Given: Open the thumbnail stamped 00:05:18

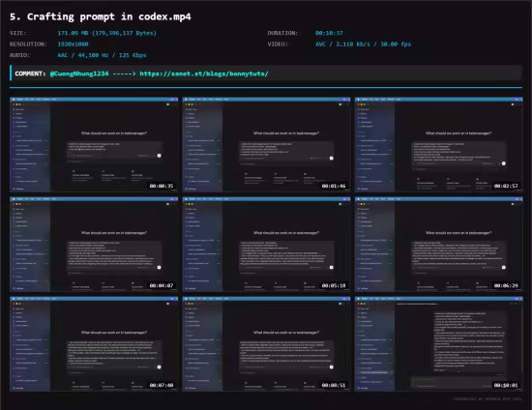Looking at the screenshot, I should pos(266,245).
